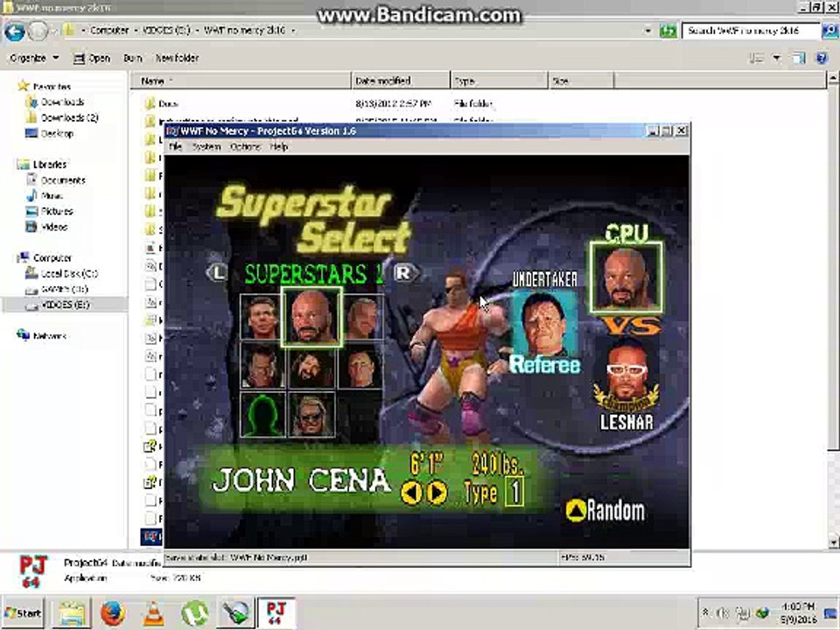Select the green silhouette empty slot
The image size is (840, 630).
262,414
